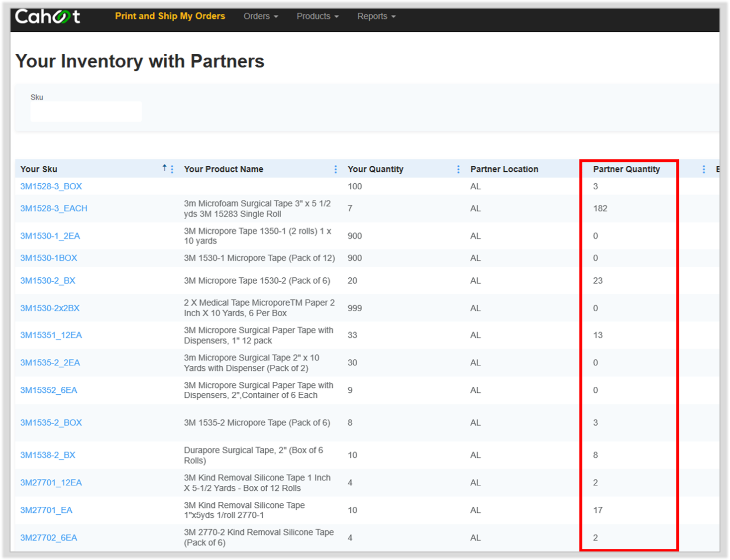The image size is (730, 560).
Task: Sort by Your Product Name header
Action: pyautogui.click(x=223, y=169)
